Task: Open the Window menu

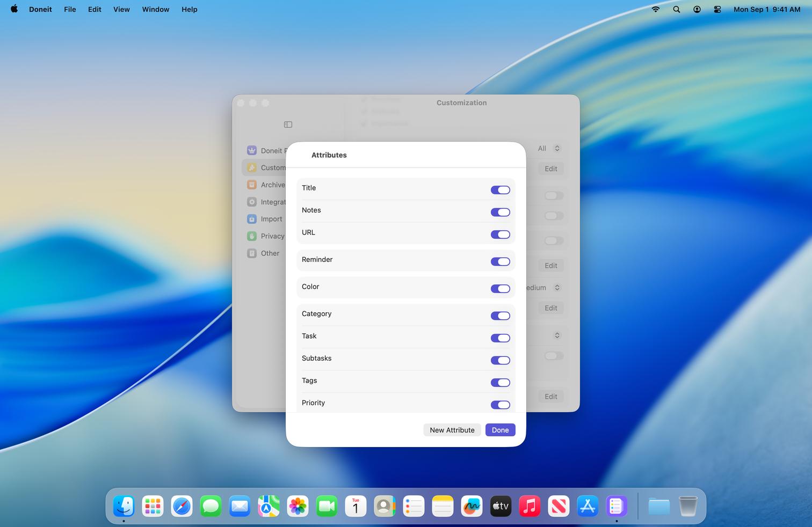Action: (156, 9)
